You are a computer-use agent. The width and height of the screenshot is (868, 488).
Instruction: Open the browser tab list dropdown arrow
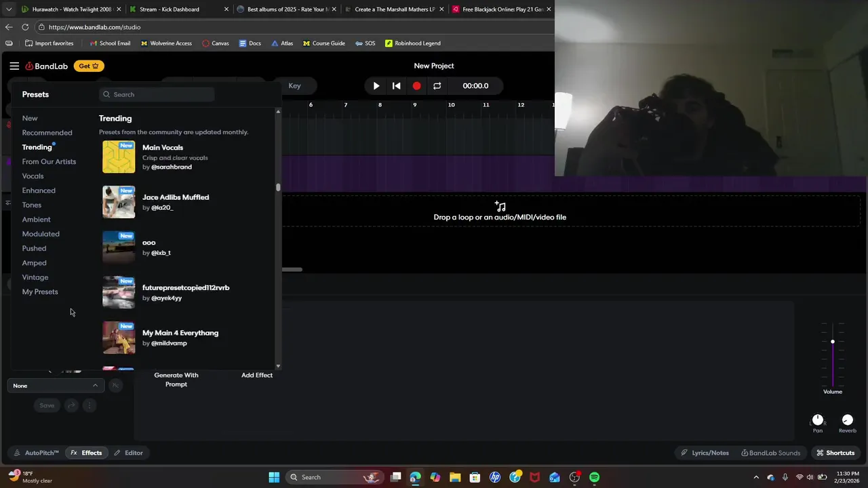9,9
